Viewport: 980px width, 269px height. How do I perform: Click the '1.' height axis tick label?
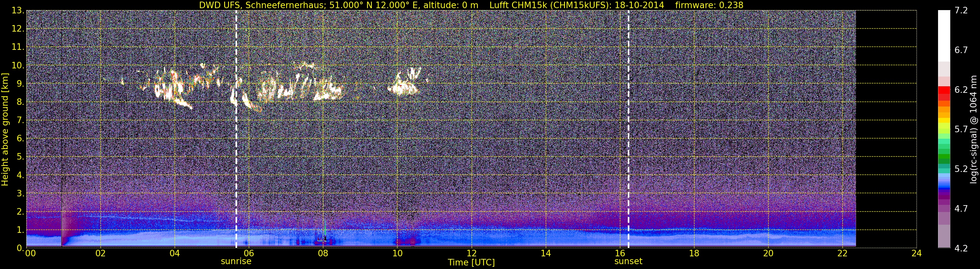pos(20,230)
